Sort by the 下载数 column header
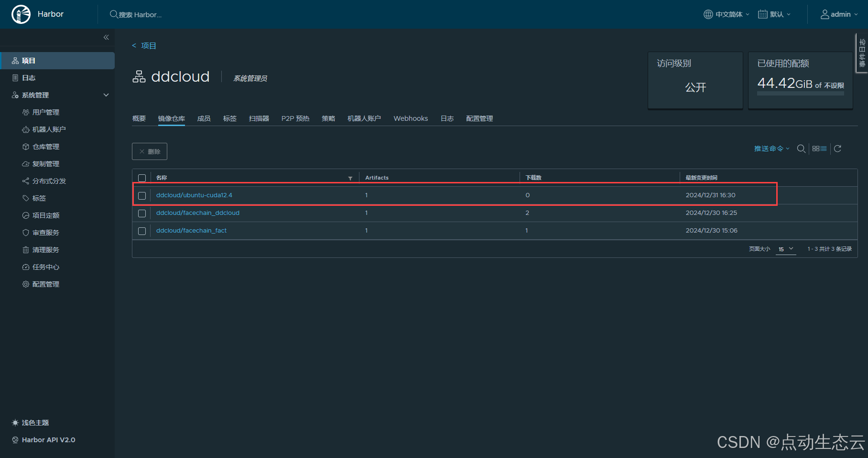Screen dimensions: 868x458 point(533,178)
